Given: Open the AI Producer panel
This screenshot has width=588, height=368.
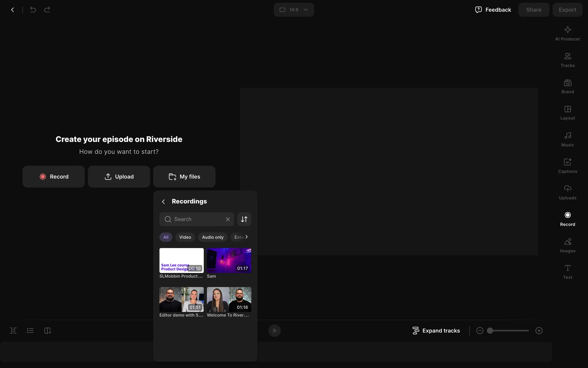Looking at the screenshot, I should (x=567, y=33).
